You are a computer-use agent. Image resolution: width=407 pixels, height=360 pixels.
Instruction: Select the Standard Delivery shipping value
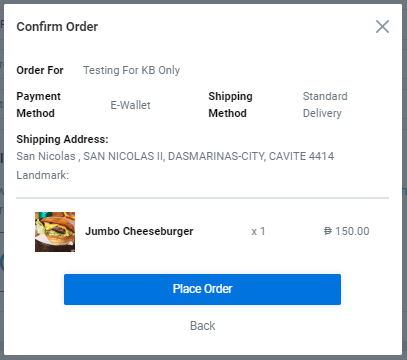(325, 105)
